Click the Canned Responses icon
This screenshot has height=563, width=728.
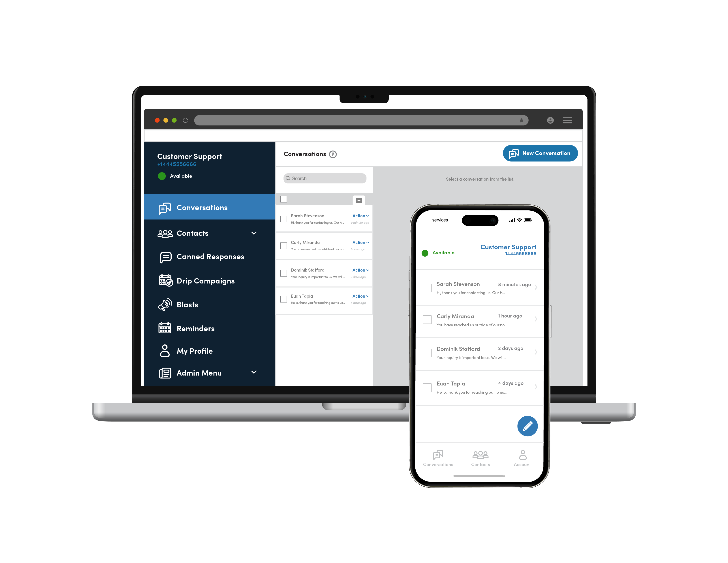click(164, 257)
